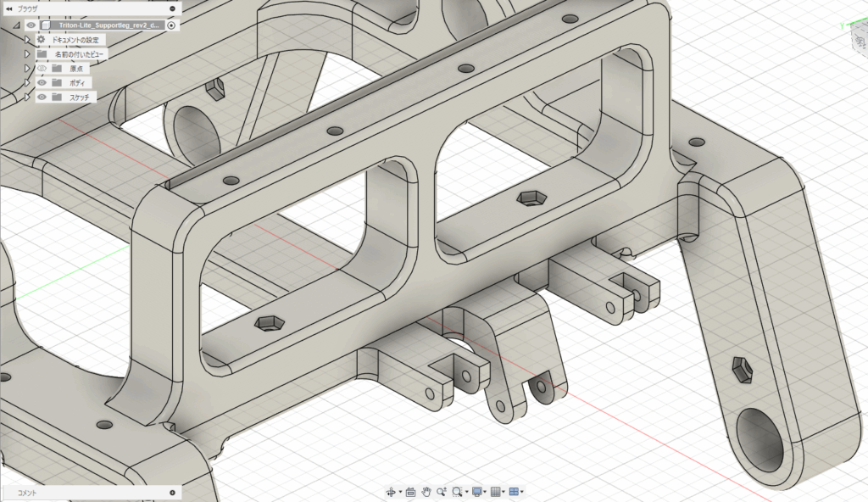The image size is (868, 502).
Task: Click the Zoom Window magnifier with dotted frame
Action: 457,492
